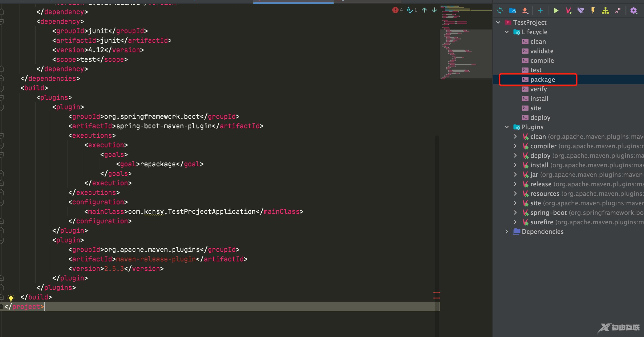Select the clean lifecycle phase
Screen dimensions: 644x337
point(538,42)
